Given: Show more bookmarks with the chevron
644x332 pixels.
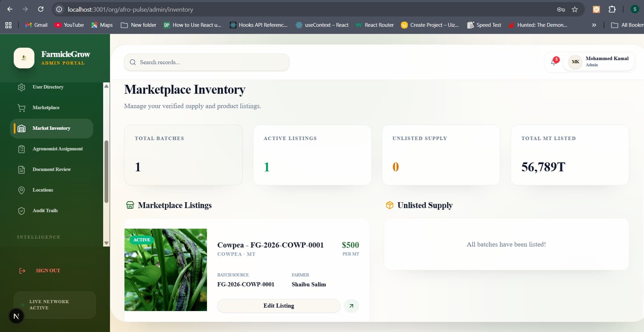Looking at the screenshot, I should click(x=594, y=25).
